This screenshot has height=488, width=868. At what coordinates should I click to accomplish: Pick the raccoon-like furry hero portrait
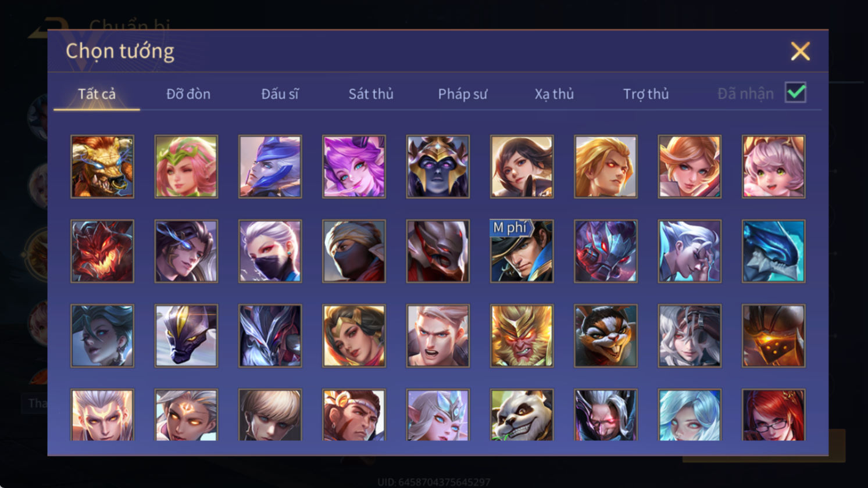pos(606,336)
